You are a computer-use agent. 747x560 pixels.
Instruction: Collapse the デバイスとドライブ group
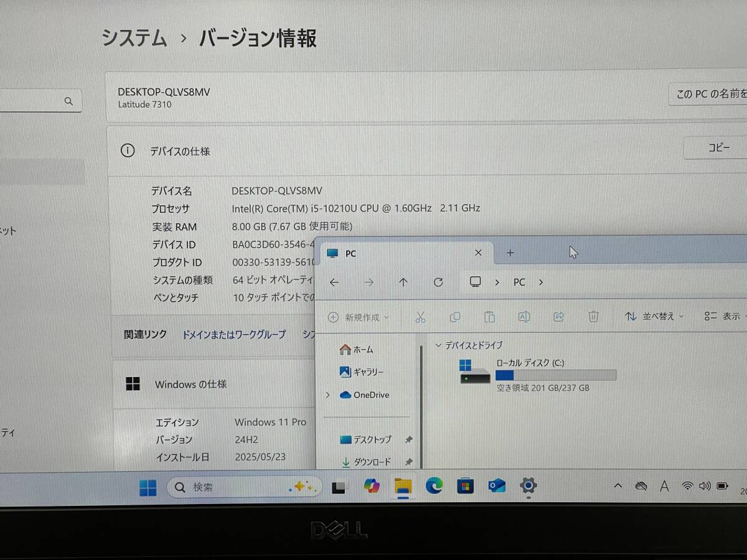pyautogui.click(x=438, y=345)
